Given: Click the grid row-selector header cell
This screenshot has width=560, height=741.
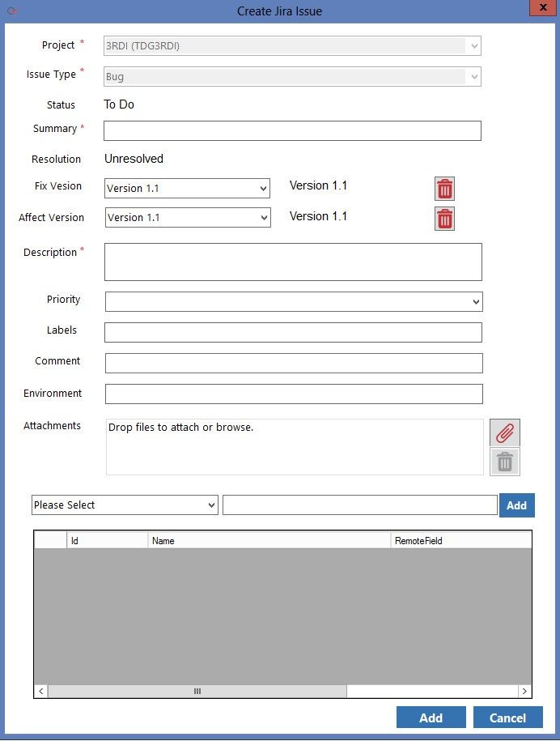Looking at the screenshot, I should 50,541.
